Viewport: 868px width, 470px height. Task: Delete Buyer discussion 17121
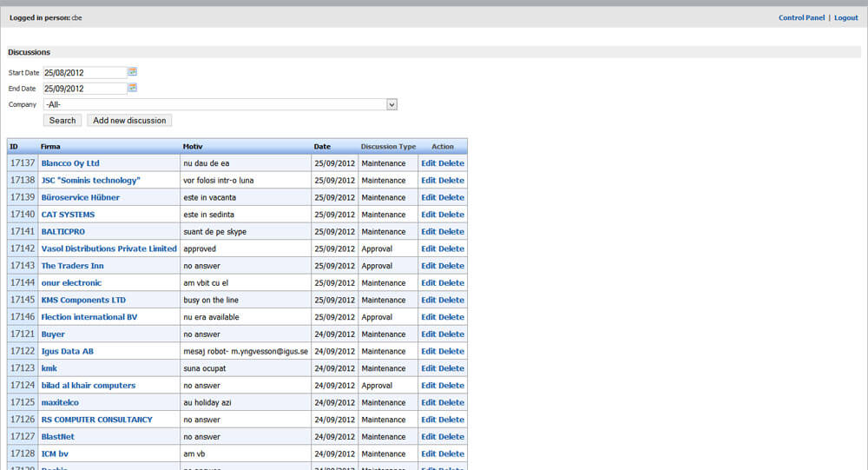(x=451, y=334)
